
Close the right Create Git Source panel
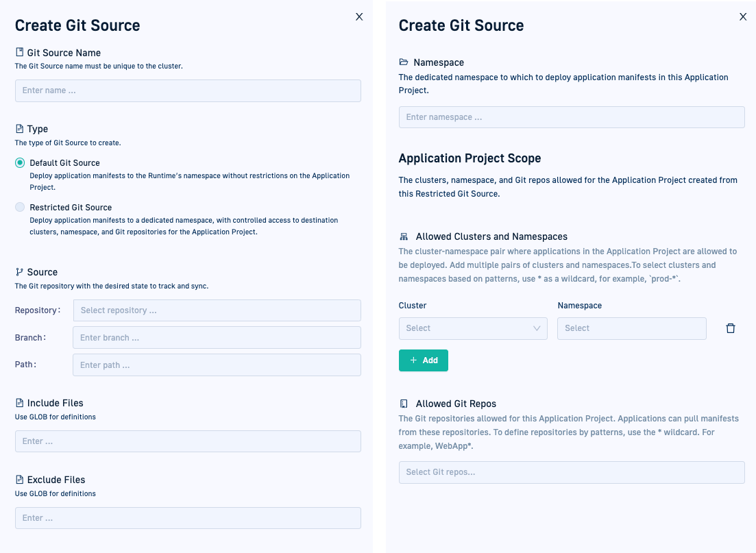pyautogui.click(x=743, y=17)
